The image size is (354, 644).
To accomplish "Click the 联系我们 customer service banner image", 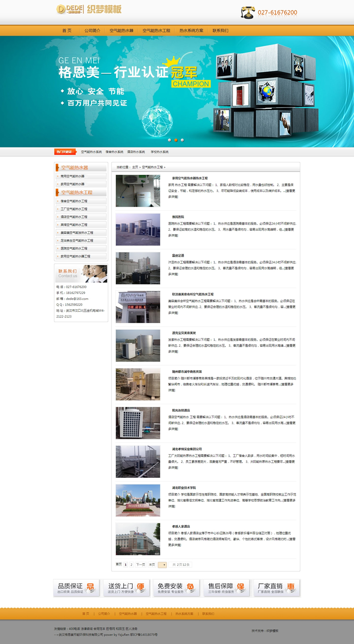I will click(81, 273).
